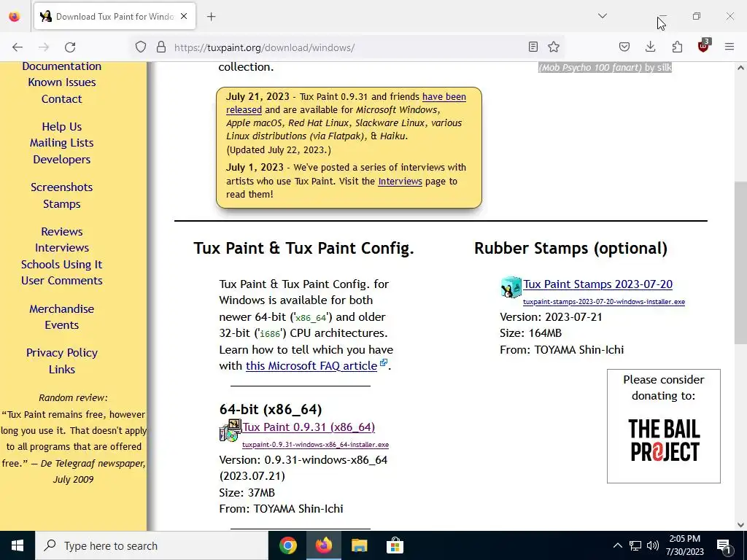The image size is (747, 560).
Task: Bookmark this page with the star
Action: click(x=554, y=47)
